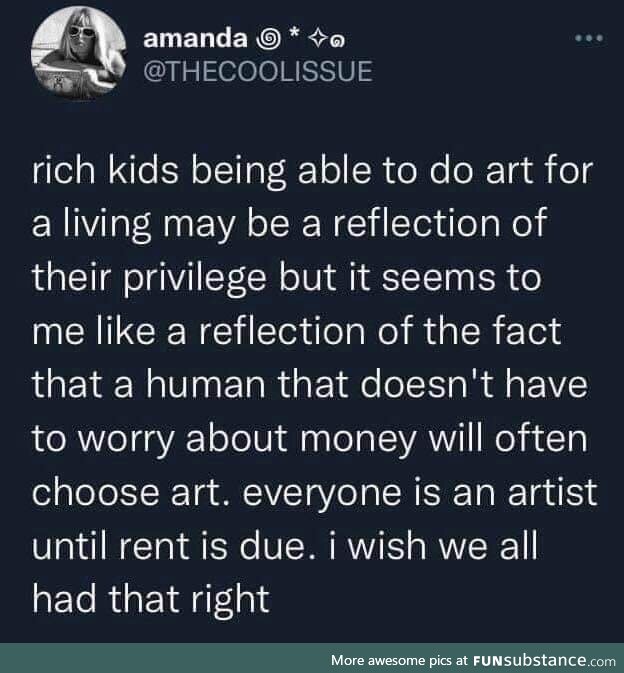This screenshot has width=624, height=673.
Task: Click the word "money" in the tweet
Action: click(358, 440)
